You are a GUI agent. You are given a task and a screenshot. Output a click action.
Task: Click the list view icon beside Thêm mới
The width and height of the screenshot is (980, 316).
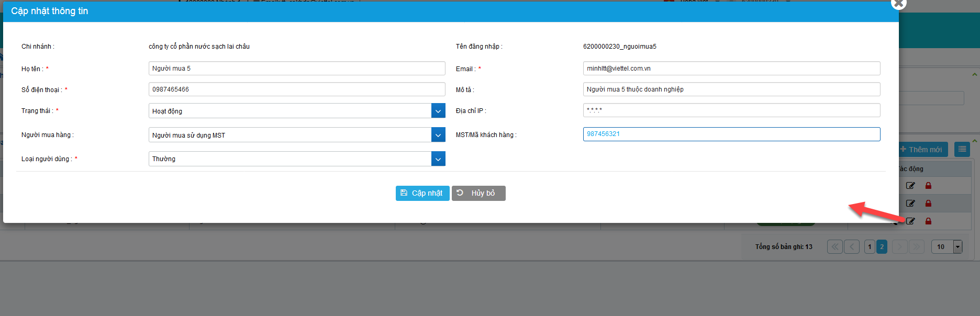pyautogui.click(x=962, y=150)
